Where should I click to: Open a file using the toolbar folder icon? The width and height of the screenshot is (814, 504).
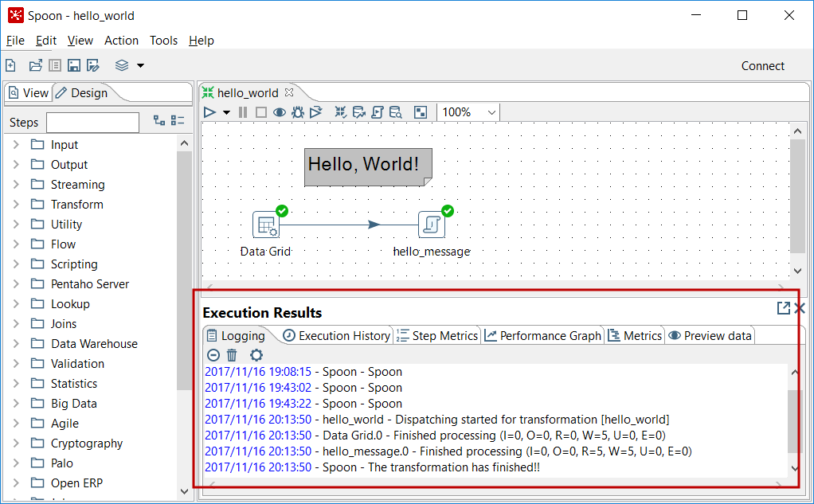pos(35,65)
